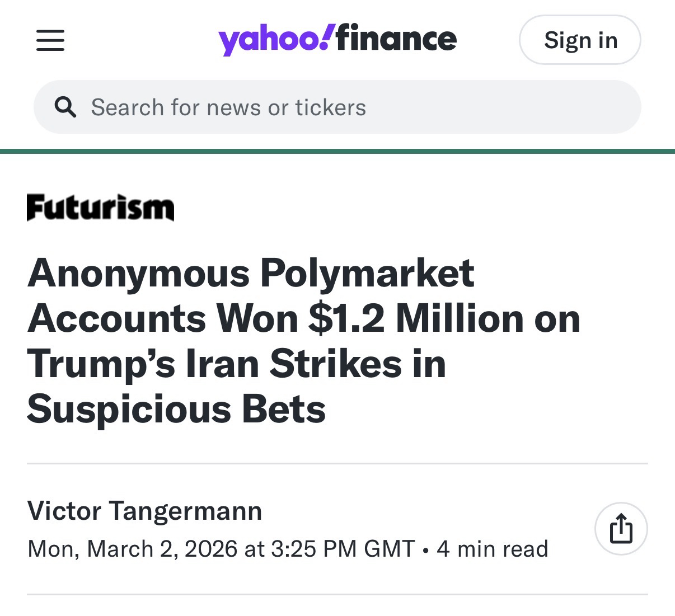Click the word "Anonymous" in the headline
Viewport: 675px width, 616px height.
tap(138, 274)
